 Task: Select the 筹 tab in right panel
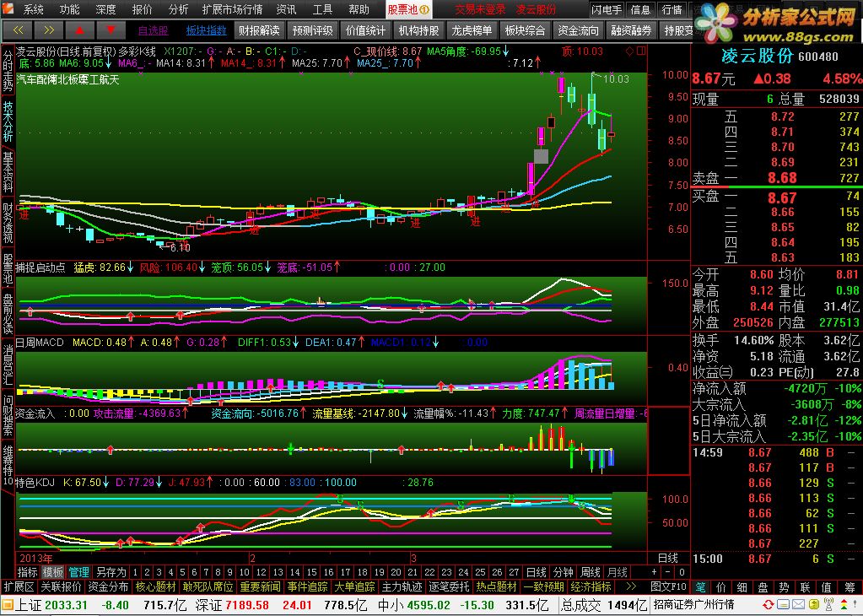[850, 586]
